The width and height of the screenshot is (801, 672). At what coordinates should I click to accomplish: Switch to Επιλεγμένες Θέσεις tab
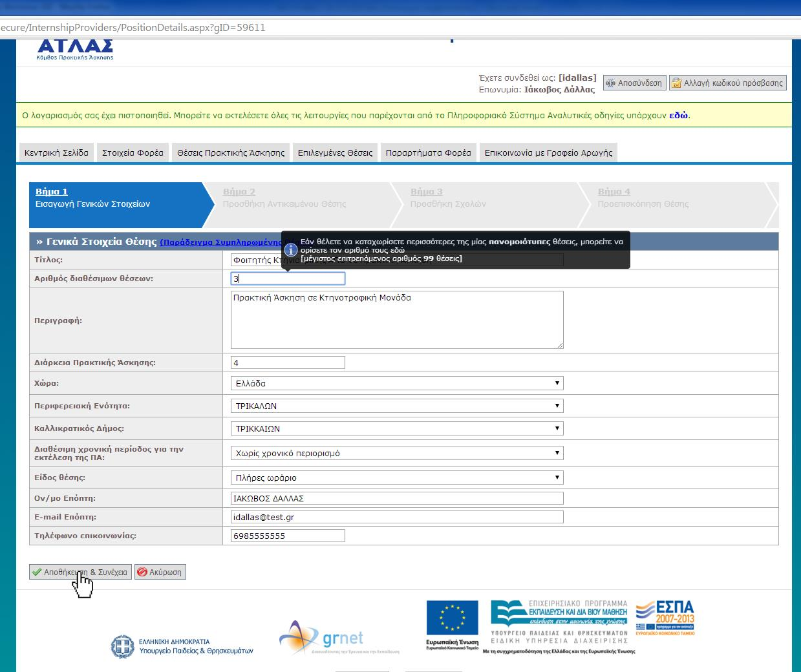(335, 152)
